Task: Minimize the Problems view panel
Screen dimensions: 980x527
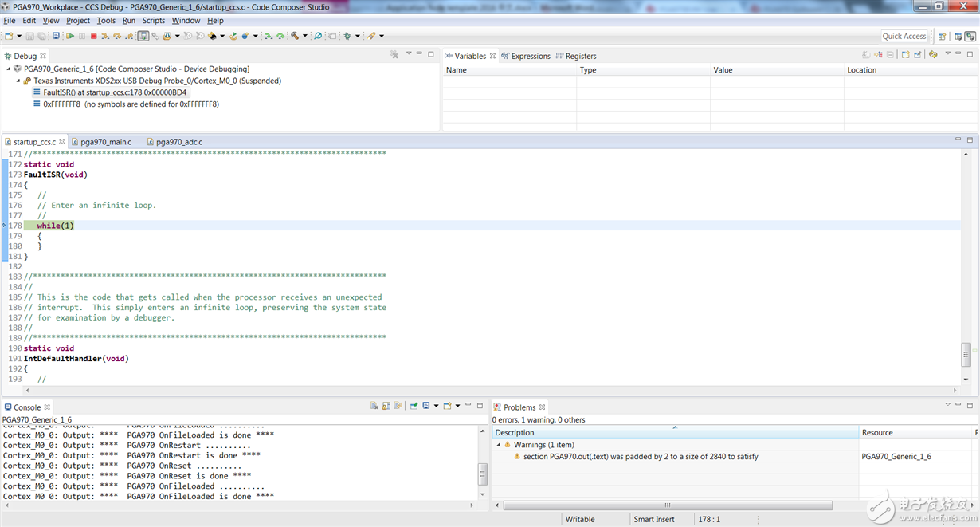Action: pos(959,405)
